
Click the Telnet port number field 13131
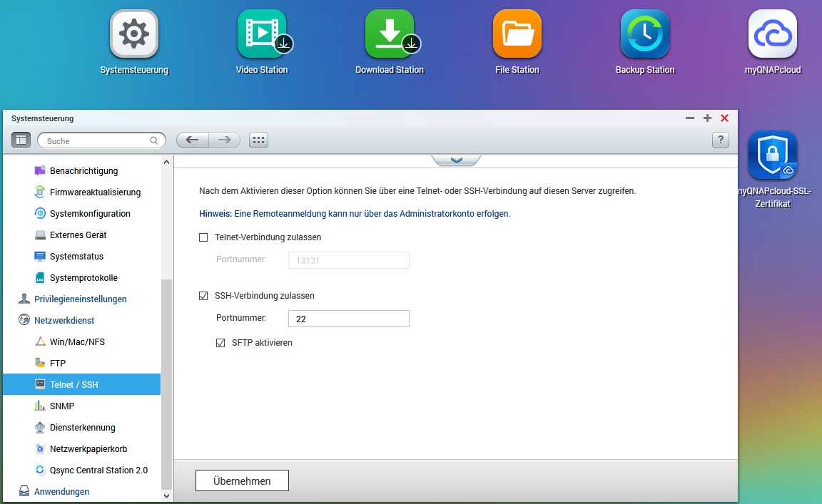pos(349,260)
